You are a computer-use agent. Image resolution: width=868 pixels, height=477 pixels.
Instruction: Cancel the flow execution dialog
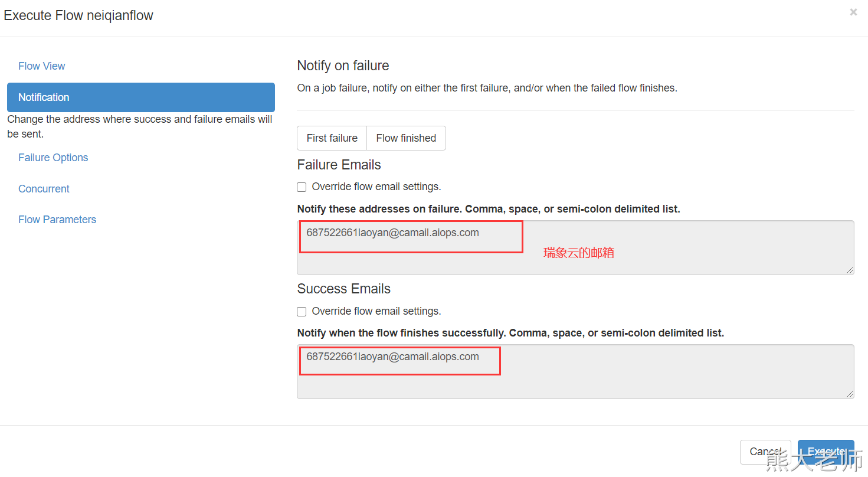point(765,452)
